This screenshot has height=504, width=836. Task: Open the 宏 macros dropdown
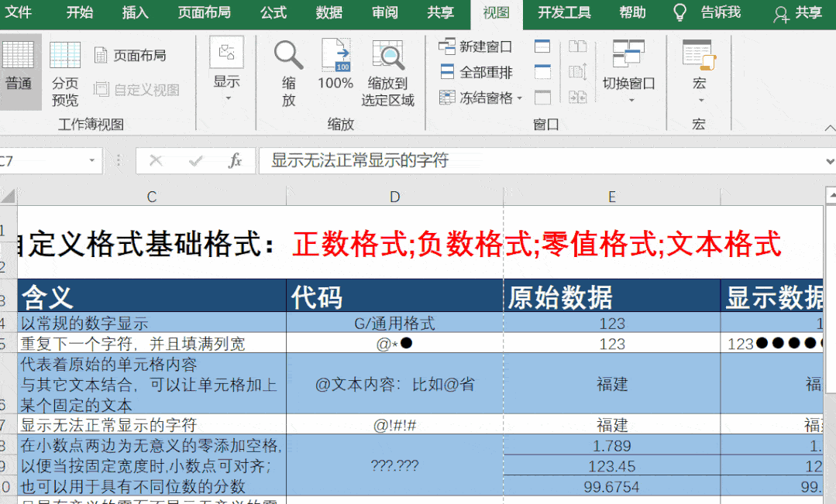pos(699,74)
